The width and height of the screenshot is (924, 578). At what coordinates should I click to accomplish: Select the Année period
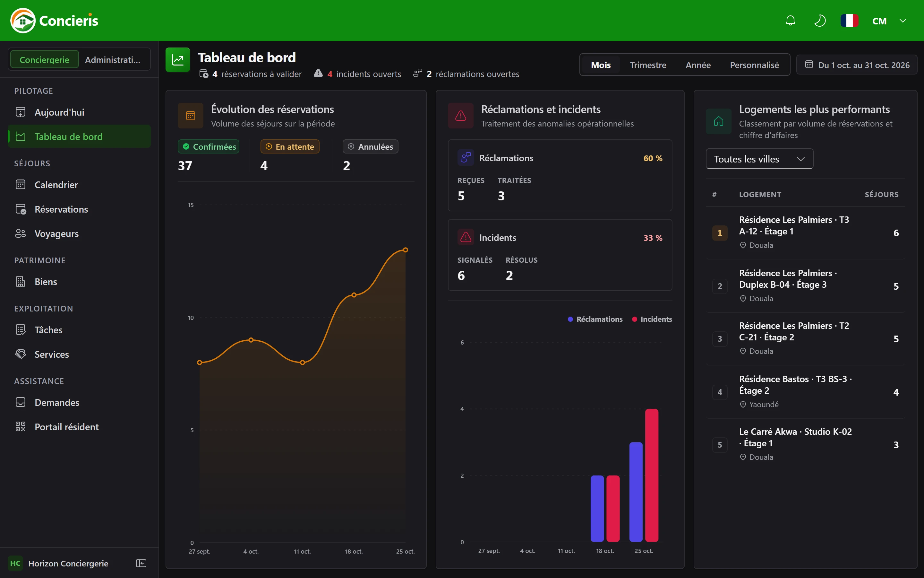click(x=698, y=65)
